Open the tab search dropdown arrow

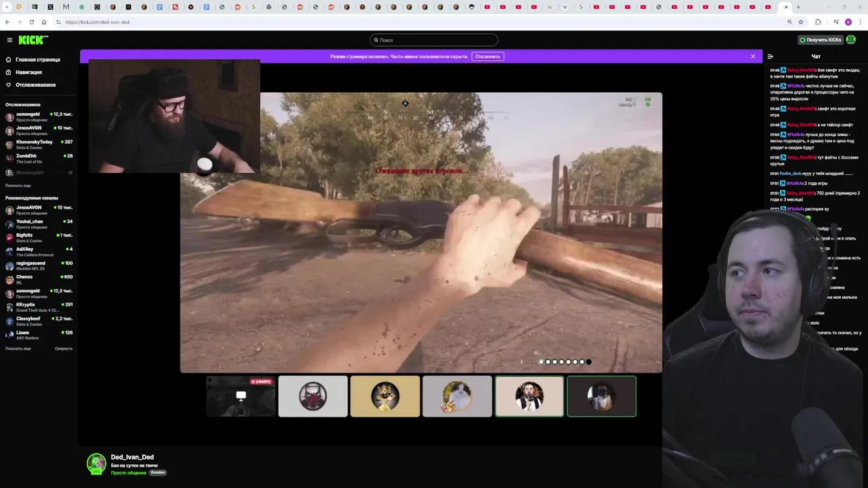pos(7,7)
